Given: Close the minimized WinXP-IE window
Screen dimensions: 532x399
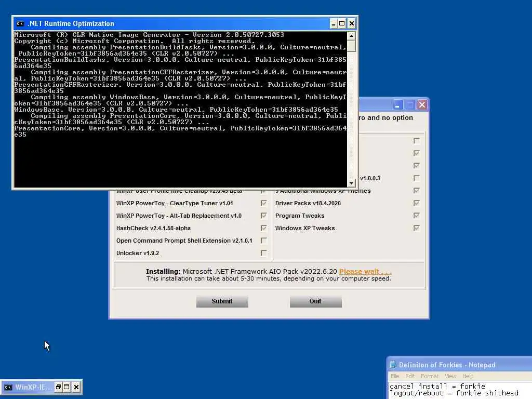Looking at the screenshot, I should pyautogui.click(x=76, y=387).
